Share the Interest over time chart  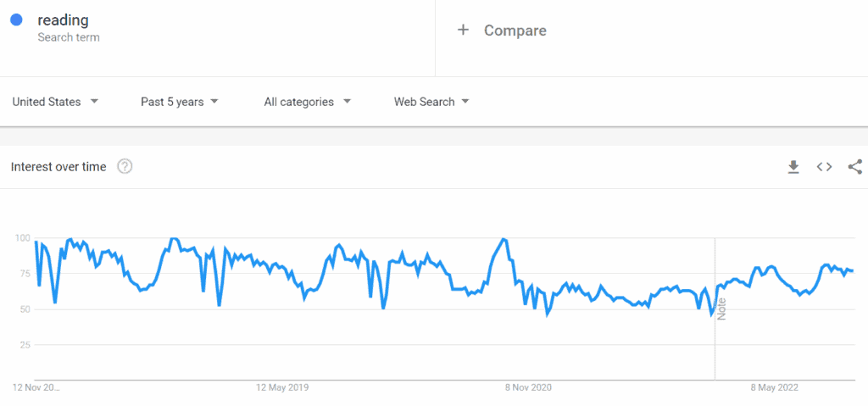[x=855, y=167]
